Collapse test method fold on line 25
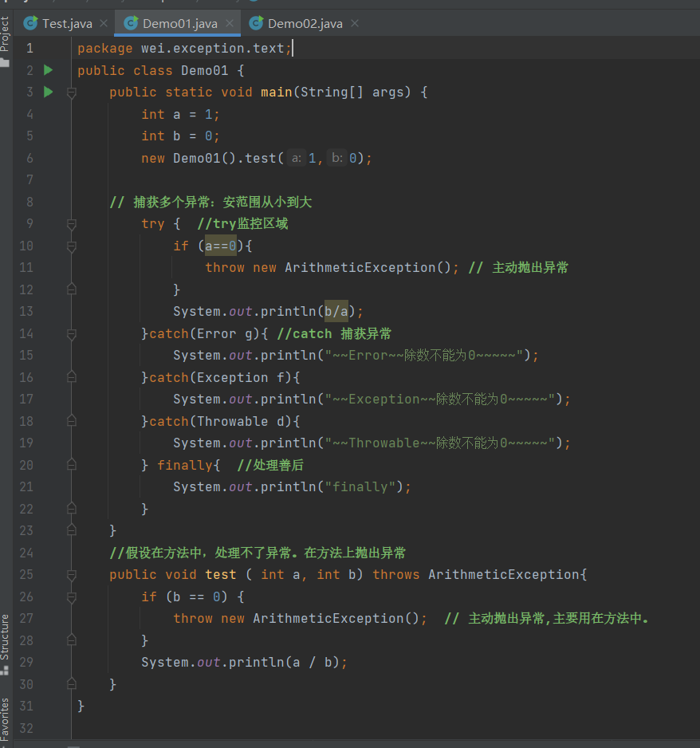 click(72, 575)
